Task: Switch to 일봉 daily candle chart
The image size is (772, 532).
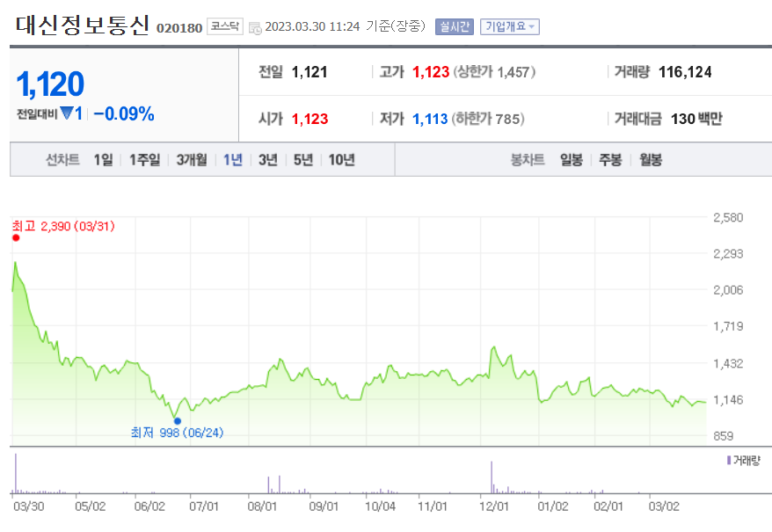Action: [572, 160]
